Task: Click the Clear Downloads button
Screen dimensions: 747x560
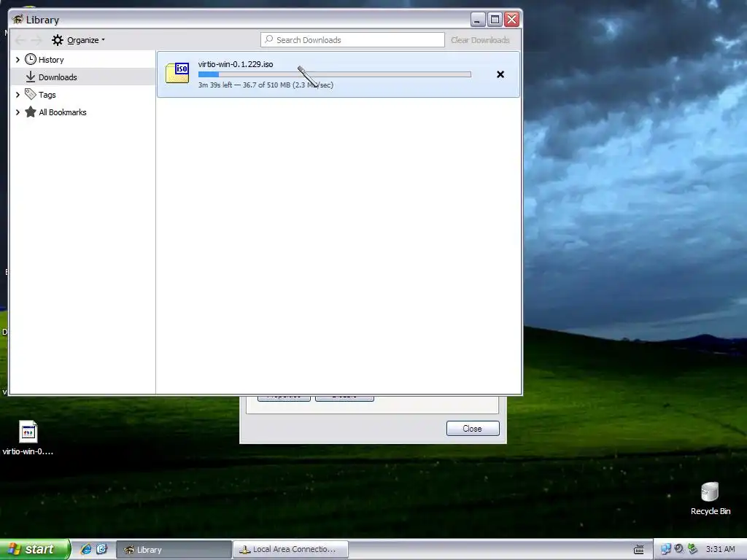Action: (x=480, y=40)
